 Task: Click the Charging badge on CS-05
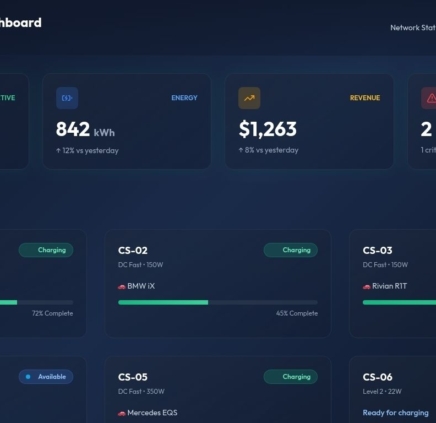[x=290, y=377]
